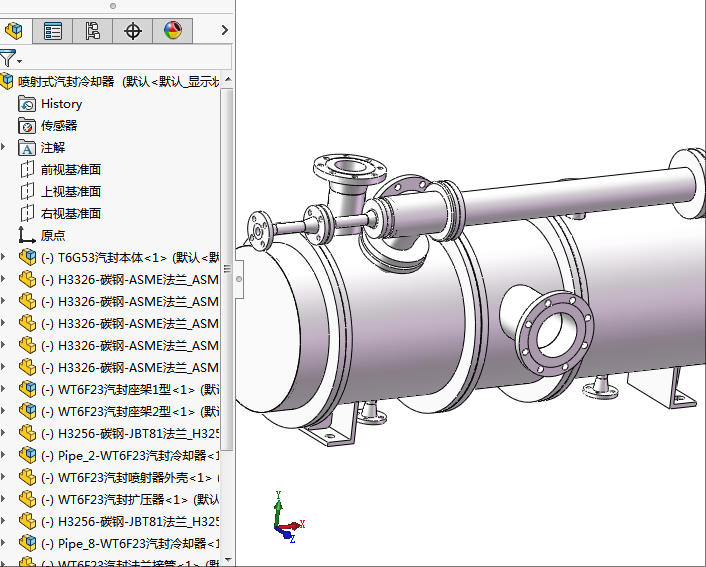Image resolution: width=706 pixels, height=567 pixels.
Task: Select the 传感器 tree label
Action: 59,126
